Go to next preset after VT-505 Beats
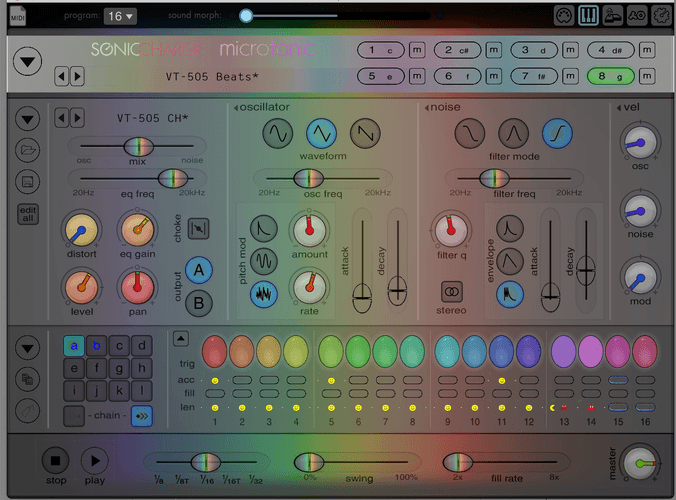The width and height of the screenshot is (676, 500). pyautogui.click(x=77, y=77)
